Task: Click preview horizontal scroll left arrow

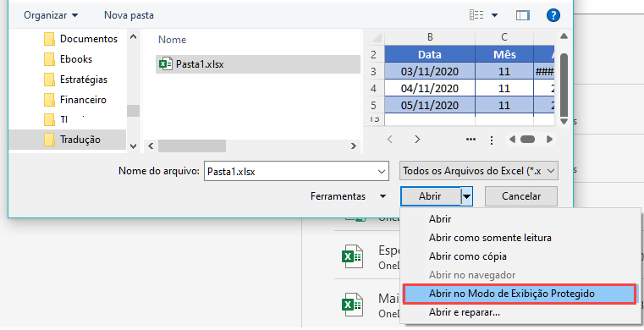Action: point(512,140)
